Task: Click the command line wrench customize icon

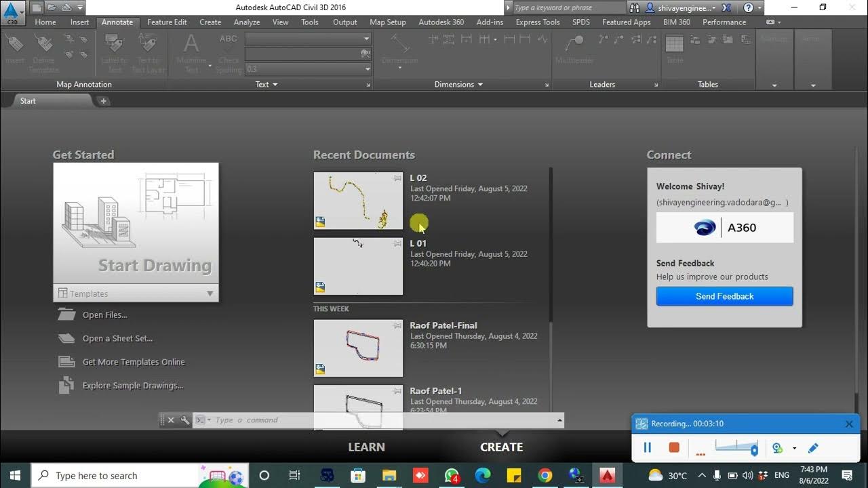Action: click(x=184, y=420)
